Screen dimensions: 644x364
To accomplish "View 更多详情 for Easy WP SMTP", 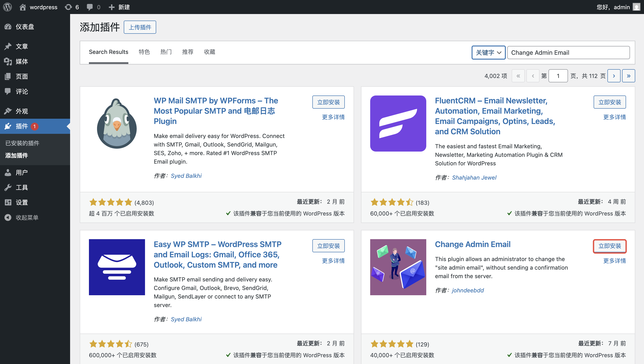I will pyautogui.click(x=333, y=260).
